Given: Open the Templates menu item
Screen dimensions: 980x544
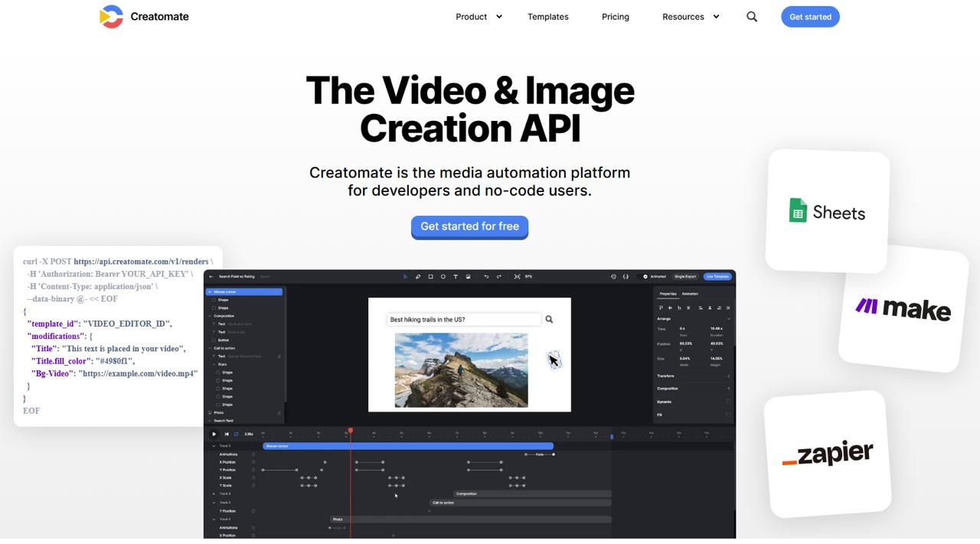Looking at the screenshot, I should [x=547, y=16].
